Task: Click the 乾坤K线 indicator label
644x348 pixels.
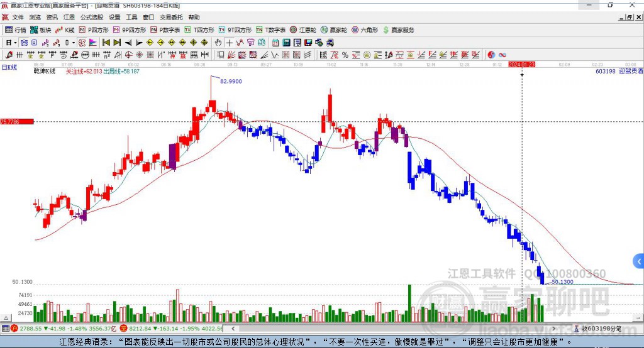Action: pos(45,72)
